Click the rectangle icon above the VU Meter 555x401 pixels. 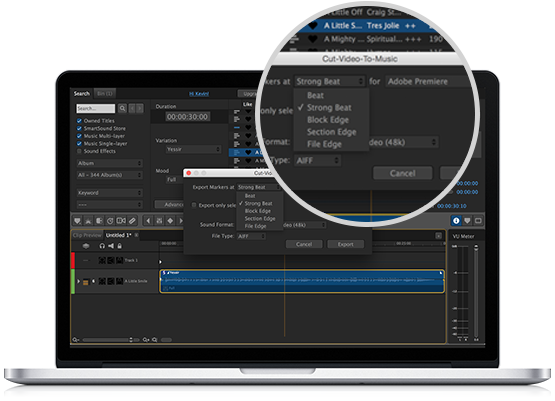(x=478, y=221)
